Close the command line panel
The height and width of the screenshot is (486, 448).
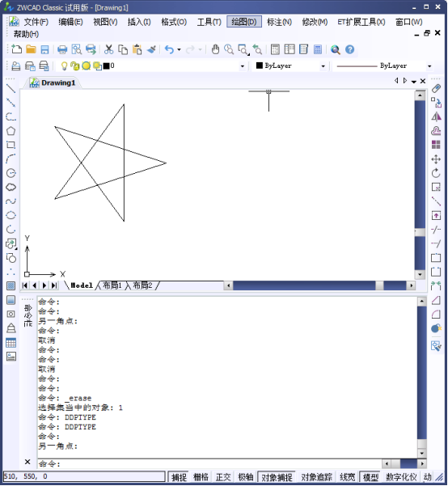point(27,462)
